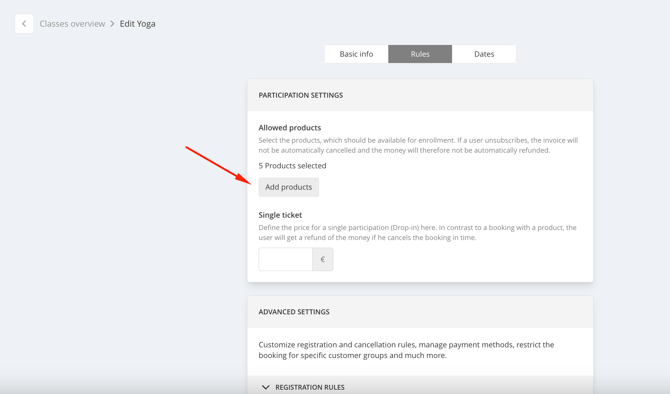
Task: Click the Allowed products heading
Action: click(x=290, y=128)
